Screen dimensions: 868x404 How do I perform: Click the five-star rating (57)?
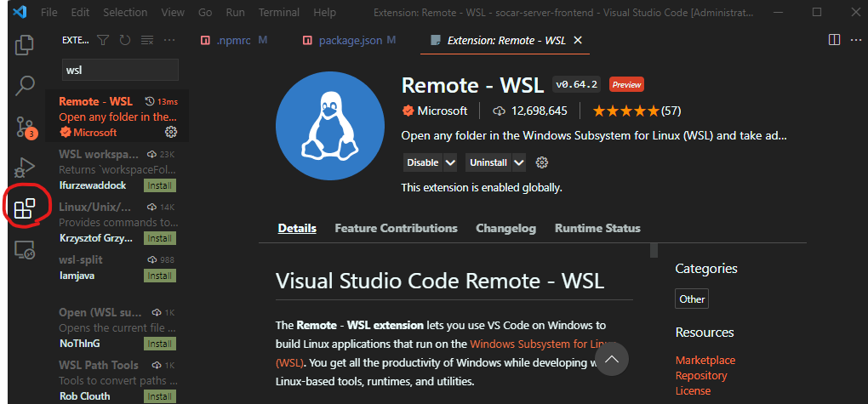[637, 111]
